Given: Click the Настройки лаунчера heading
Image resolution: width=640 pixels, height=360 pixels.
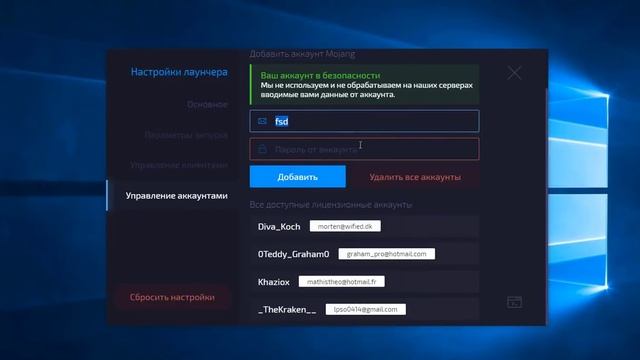Looking at the screenshot, I should 179,72.
